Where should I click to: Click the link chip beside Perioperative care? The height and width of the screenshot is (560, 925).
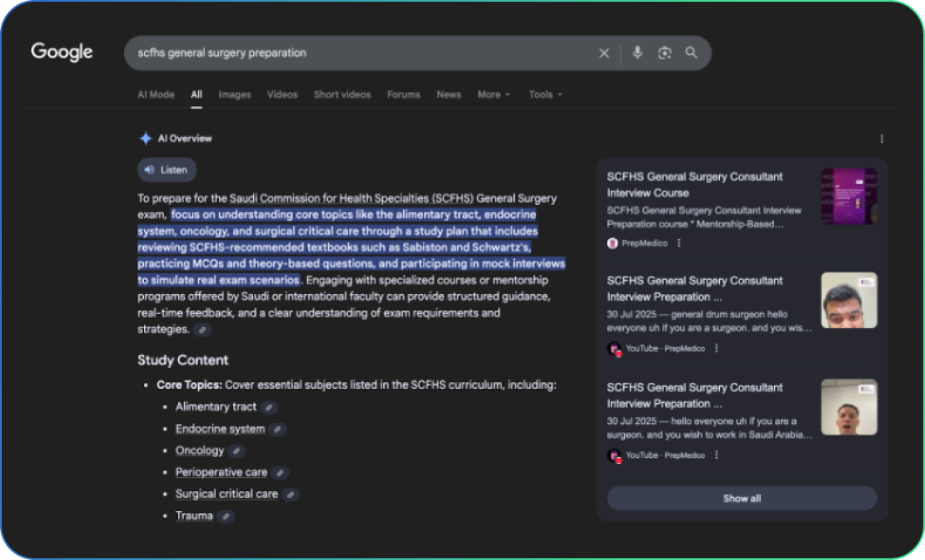279,473
